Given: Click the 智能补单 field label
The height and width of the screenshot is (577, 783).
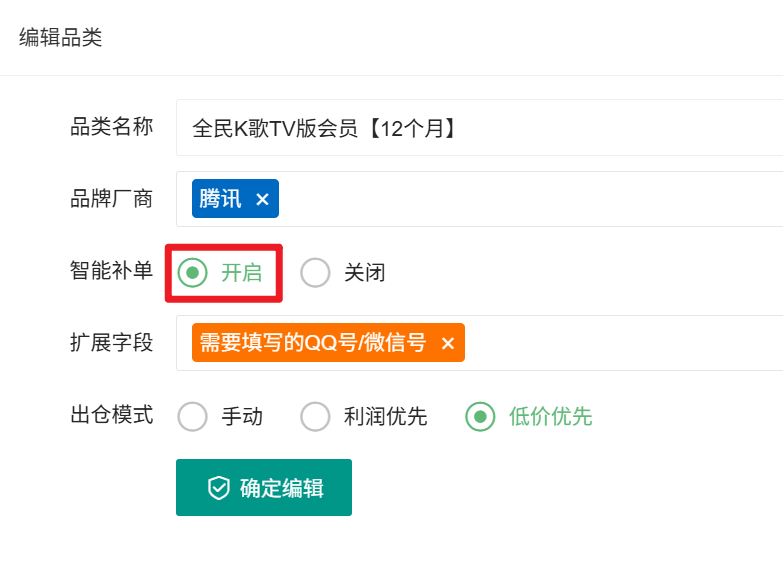Looking at the screenshot, I should 111,271.
